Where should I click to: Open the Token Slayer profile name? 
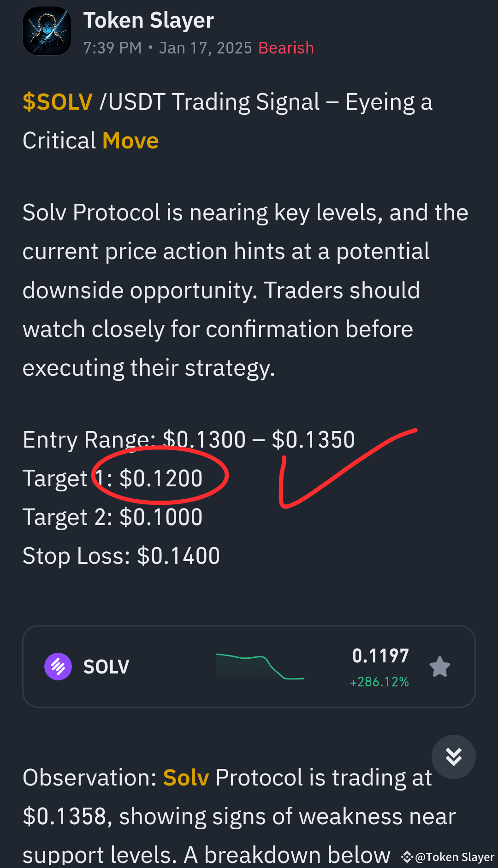pyautogui.click(x=148, y=20)
